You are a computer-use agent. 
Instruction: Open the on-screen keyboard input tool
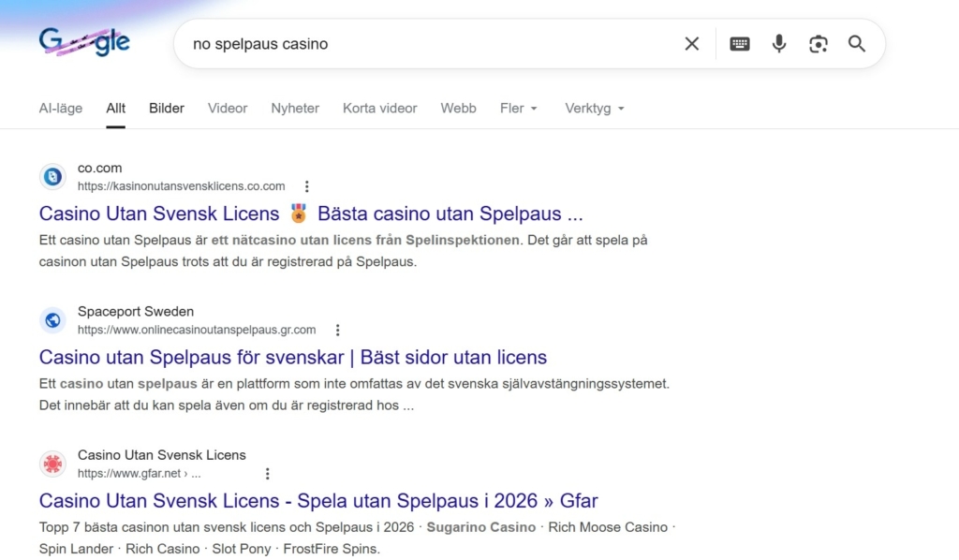click(x=740, y=44)
